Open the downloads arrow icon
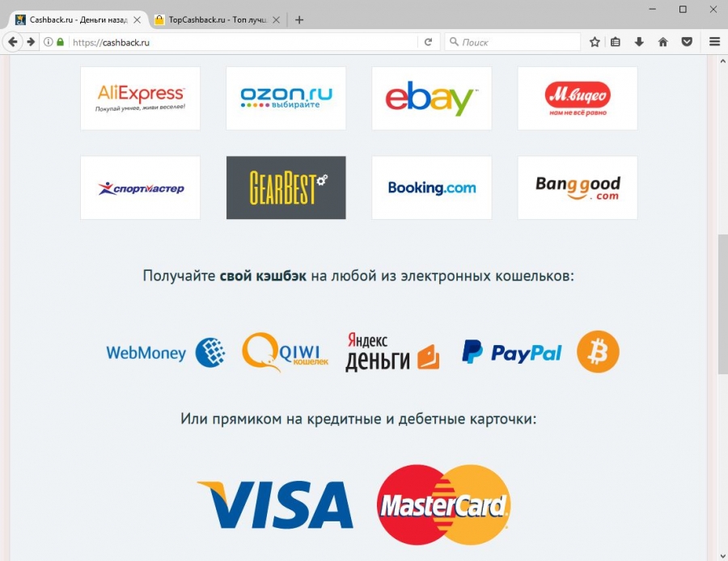This screenshot has height=561, width=728. (639, 42)
